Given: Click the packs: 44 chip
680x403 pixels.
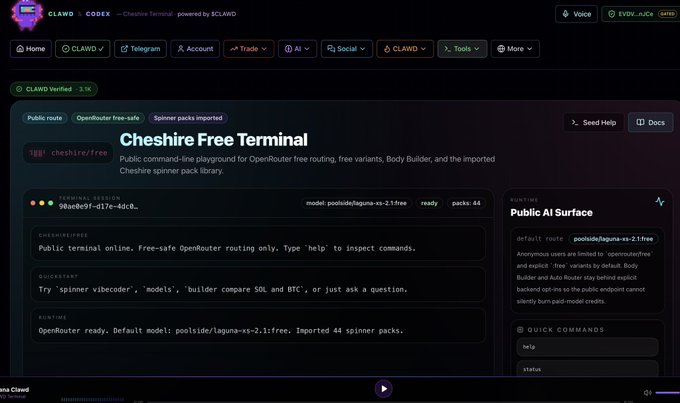Looking at the screenshot, I should [466, 203].
